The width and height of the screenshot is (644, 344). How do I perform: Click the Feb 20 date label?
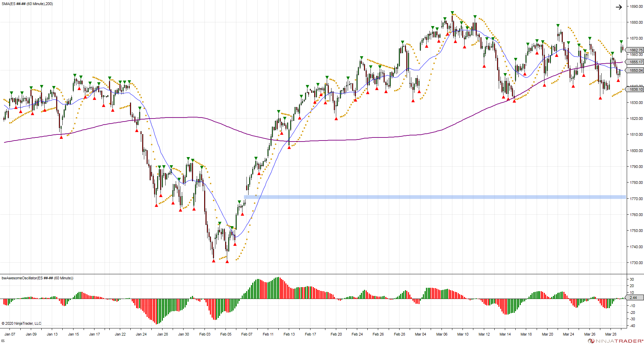coord(336,334)
